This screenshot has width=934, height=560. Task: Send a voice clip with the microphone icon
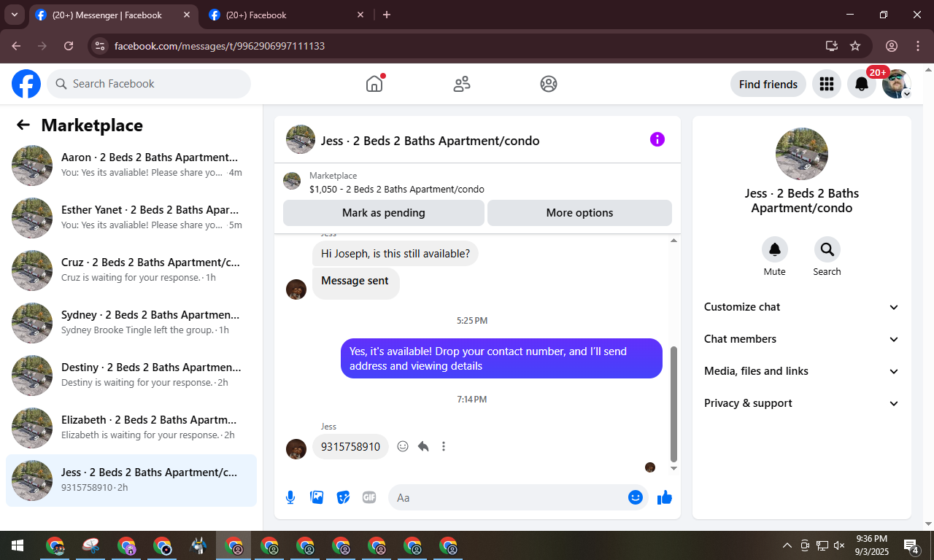(290, 497)
